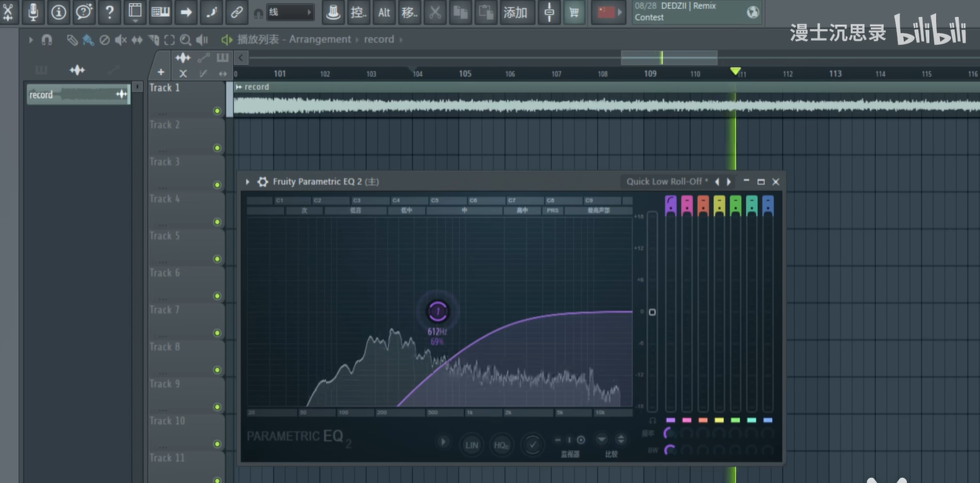Click the checkmark circle button in EQ

tap(531, 444)
